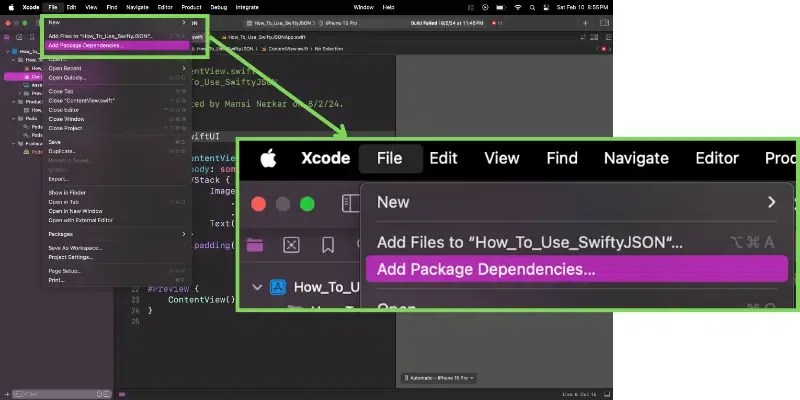
Task: Click the red issue icon in the jump bar
Action: 604,48
